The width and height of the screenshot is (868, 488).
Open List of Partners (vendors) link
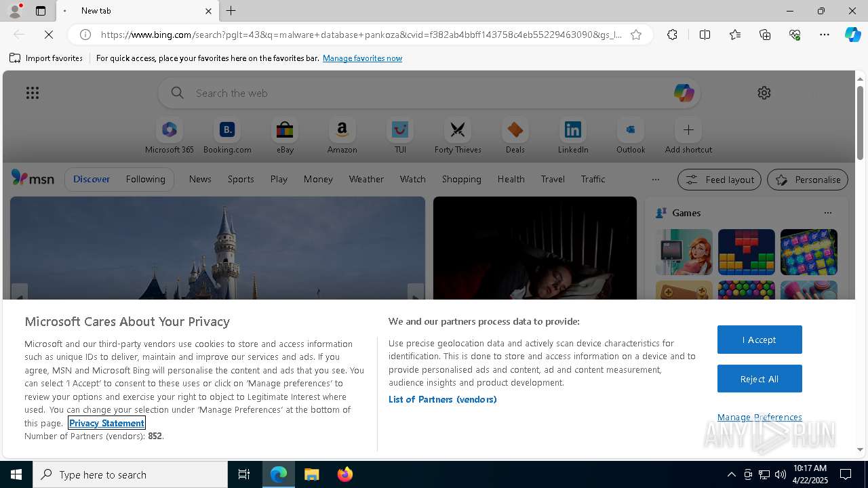coord(443,399)
